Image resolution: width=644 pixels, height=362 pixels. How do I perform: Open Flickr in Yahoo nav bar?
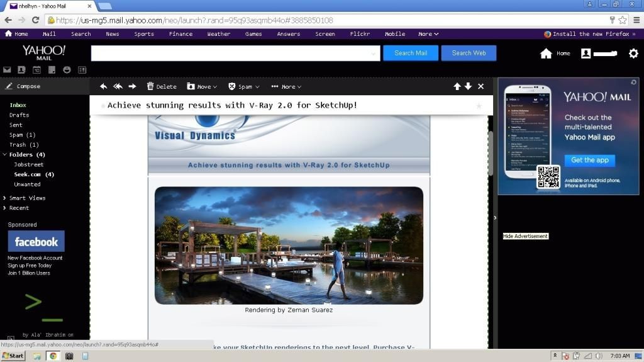(x=360, y=34)
